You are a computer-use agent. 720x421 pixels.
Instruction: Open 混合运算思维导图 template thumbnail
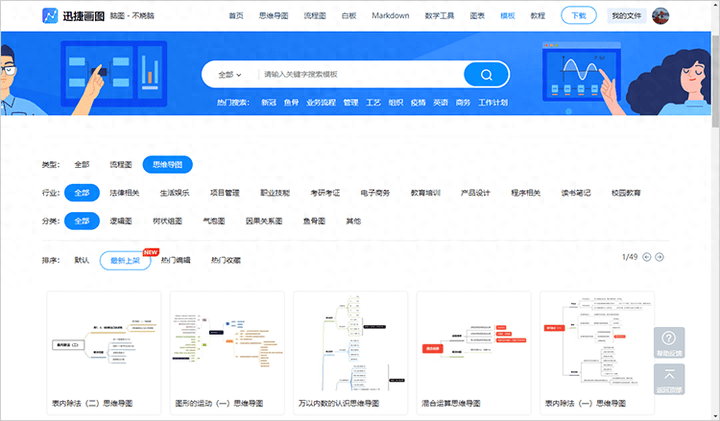tap(474, 353)
